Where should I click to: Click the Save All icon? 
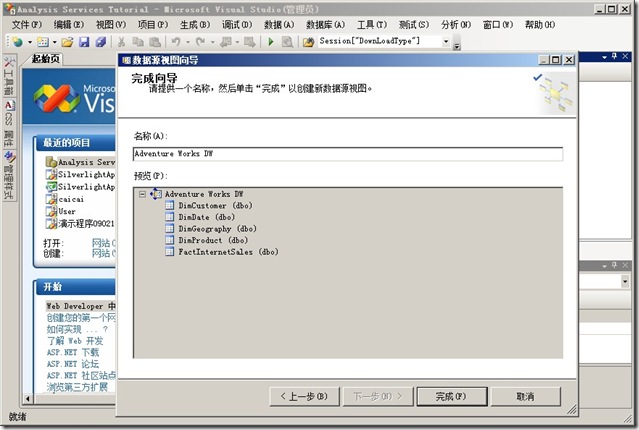[x=100, y=42]
